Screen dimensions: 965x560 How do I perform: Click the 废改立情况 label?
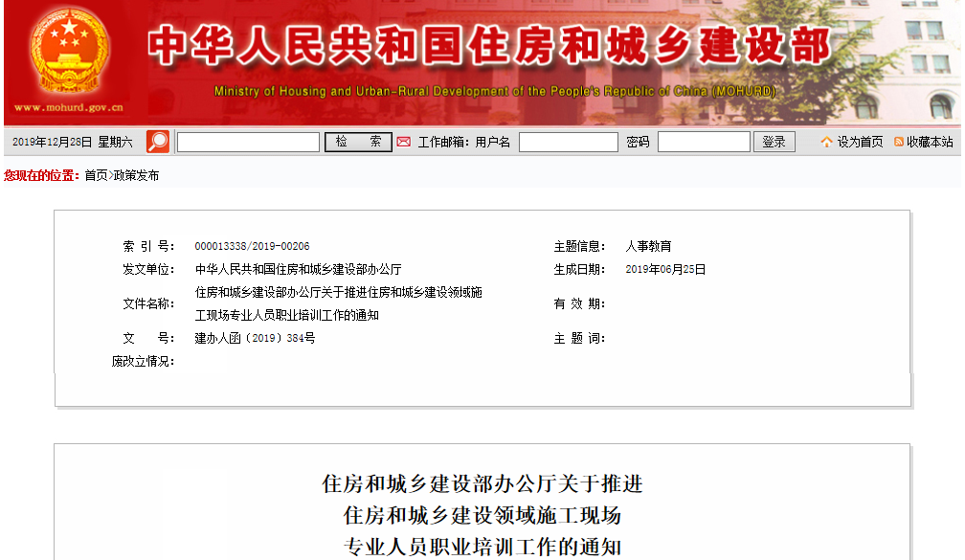[x=143, y=361]
